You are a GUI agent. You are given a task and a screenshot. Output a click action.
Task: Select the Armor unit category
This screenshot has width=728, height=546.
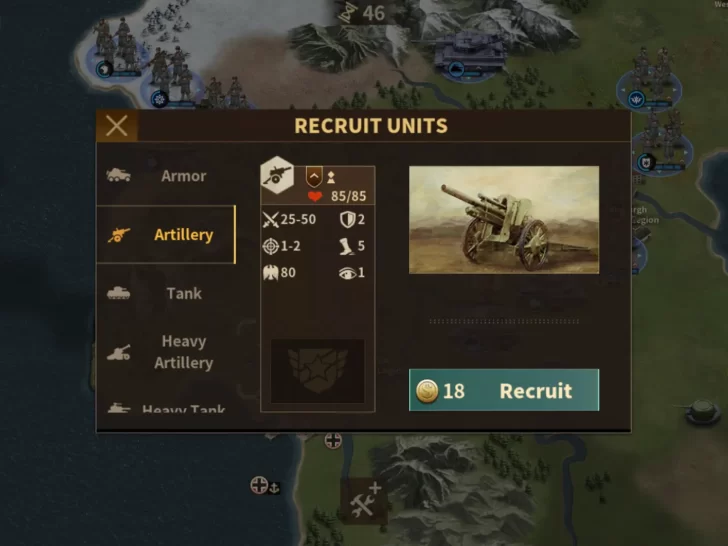pyautogui.click(x=166, y=176)
